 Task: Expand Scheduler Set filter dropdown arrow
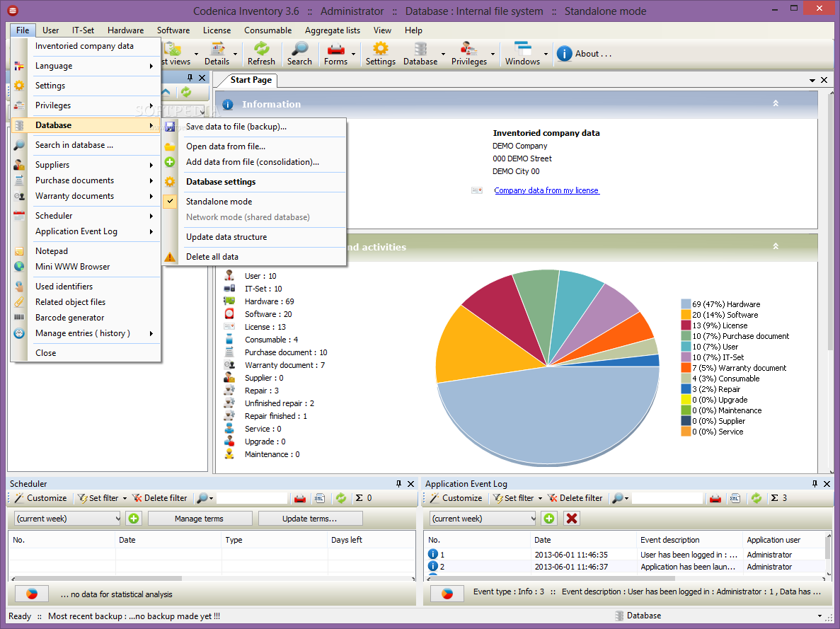pos(125,498)
